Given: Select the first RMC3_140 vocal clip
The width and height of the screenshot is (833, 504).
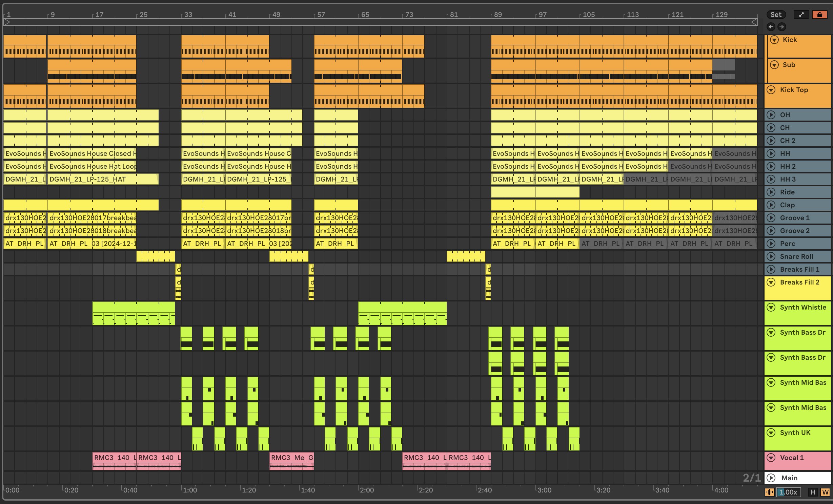Looking at the screenshot, I should [114, 458].
